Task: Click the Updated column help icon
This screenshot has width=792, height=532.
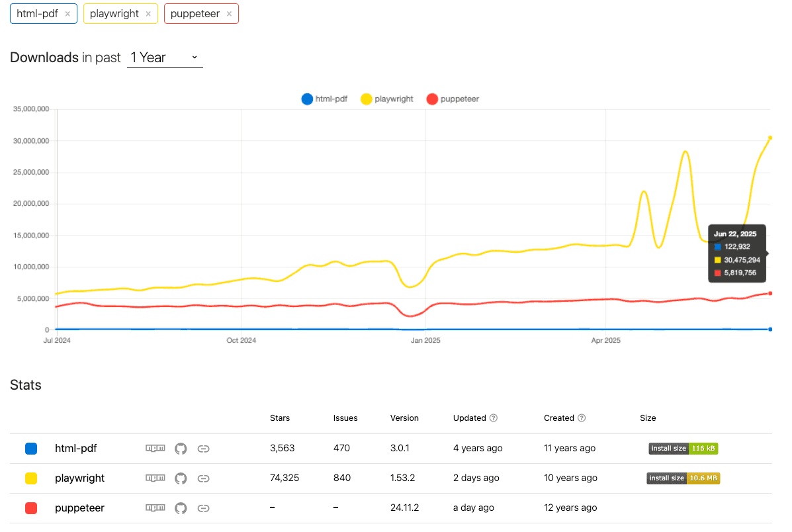Action: [x=495, y=418]
